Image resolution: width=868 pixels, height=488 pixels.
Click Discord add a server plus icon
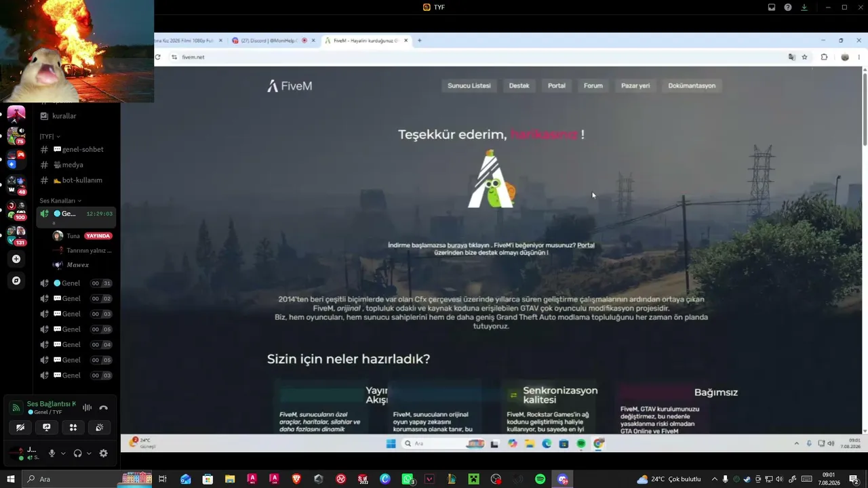pos(16,259)
